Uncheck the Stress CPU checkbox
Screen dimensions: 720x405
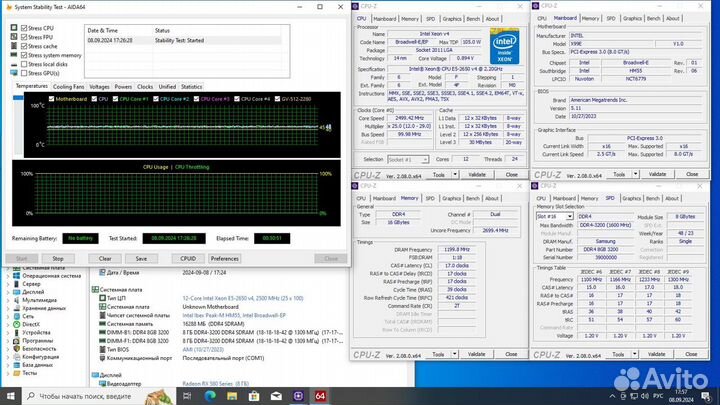tap(24, 28)
